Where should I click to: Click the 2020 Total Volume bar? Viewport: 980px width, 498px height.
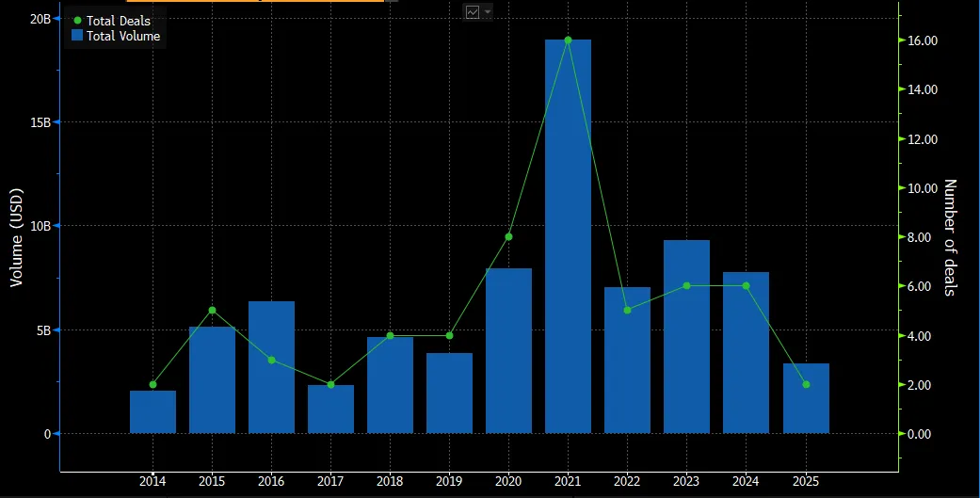click(x=508, y=350)
